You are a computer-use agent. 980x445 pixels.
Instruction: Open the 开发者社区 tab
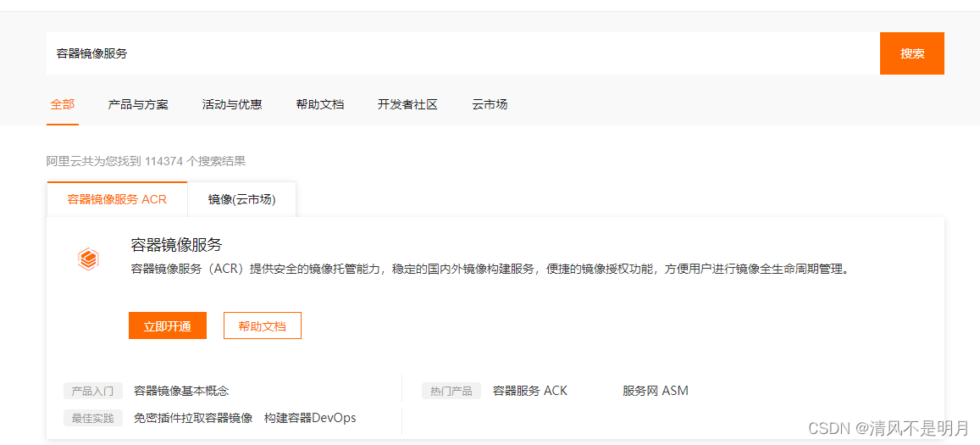pyautogui.click(x=407, y=104)
